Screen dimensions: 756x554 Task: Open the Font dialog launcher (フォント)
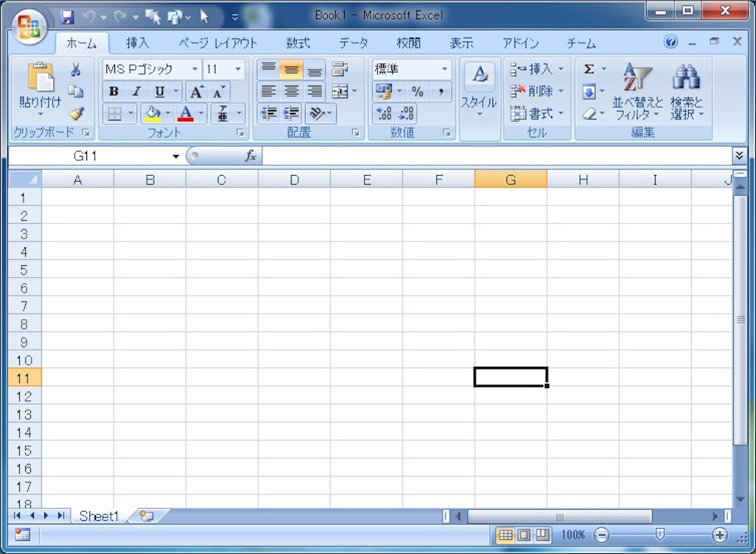240,133
